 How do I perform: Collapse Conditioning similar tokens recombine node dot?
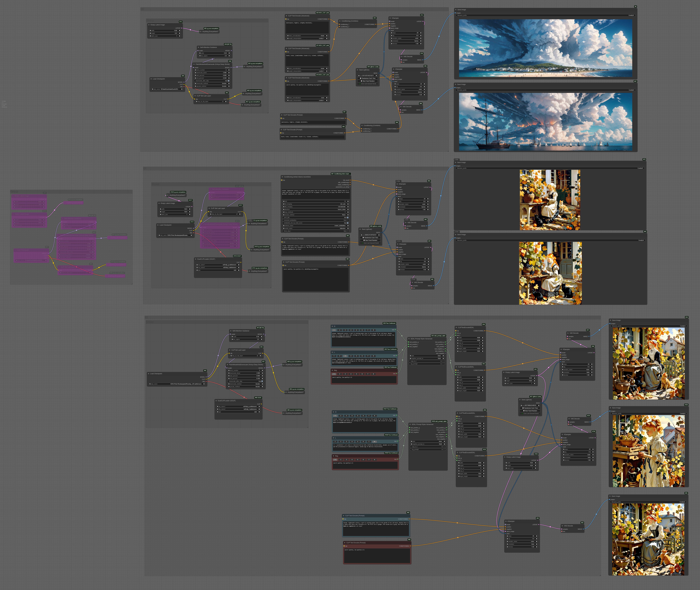tap(282, 177)
